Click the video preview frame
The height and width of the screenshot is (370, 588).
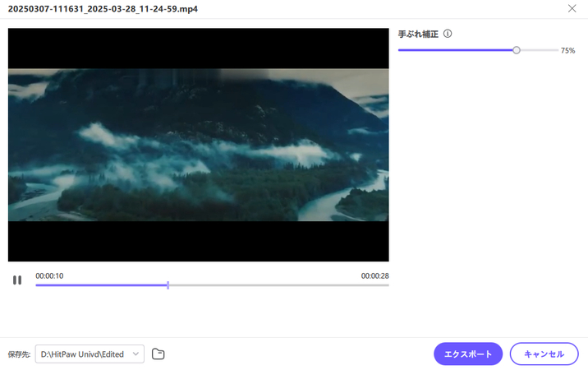point(199,145)
